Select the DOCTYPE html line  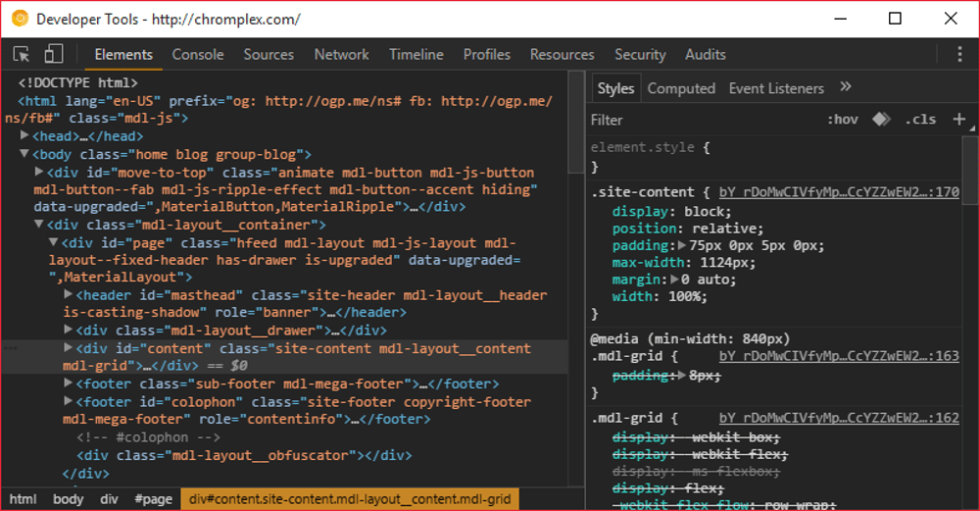pyautogui.click(x=78, y=82)
